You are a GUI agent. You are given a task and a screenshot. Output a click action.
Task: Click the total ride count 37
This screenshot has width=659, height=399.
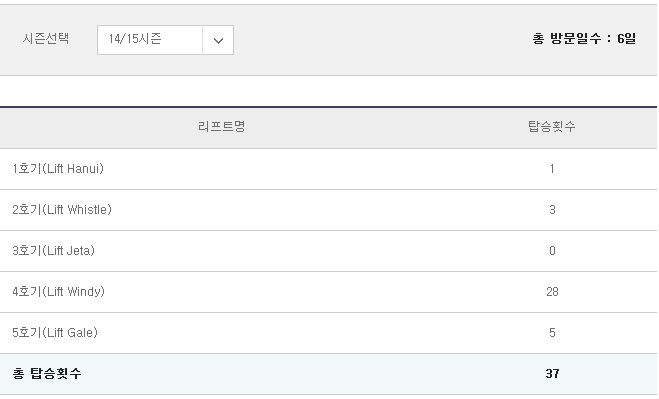pyautogui.click(x=552, y=373)
